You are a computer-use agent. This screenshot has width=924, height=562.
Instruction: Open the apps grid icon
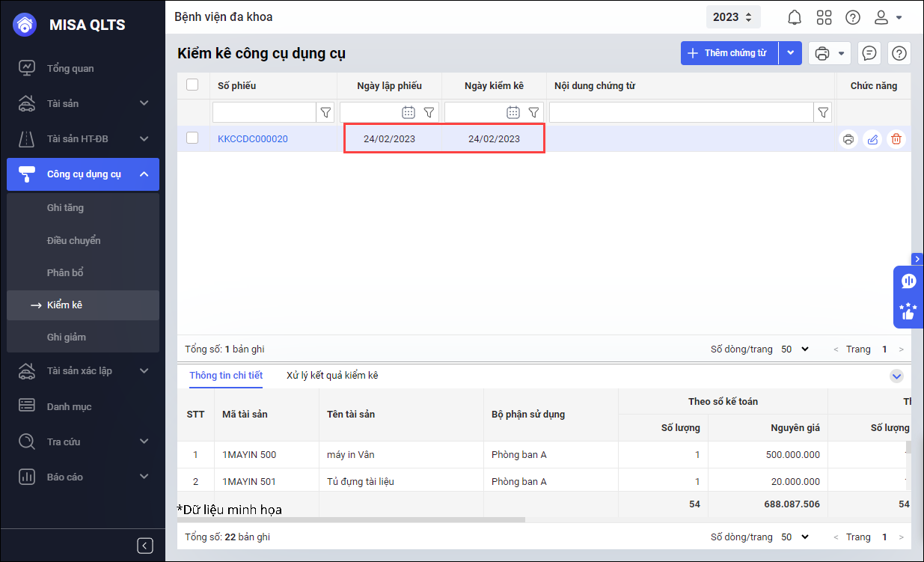tap(824, 17)
